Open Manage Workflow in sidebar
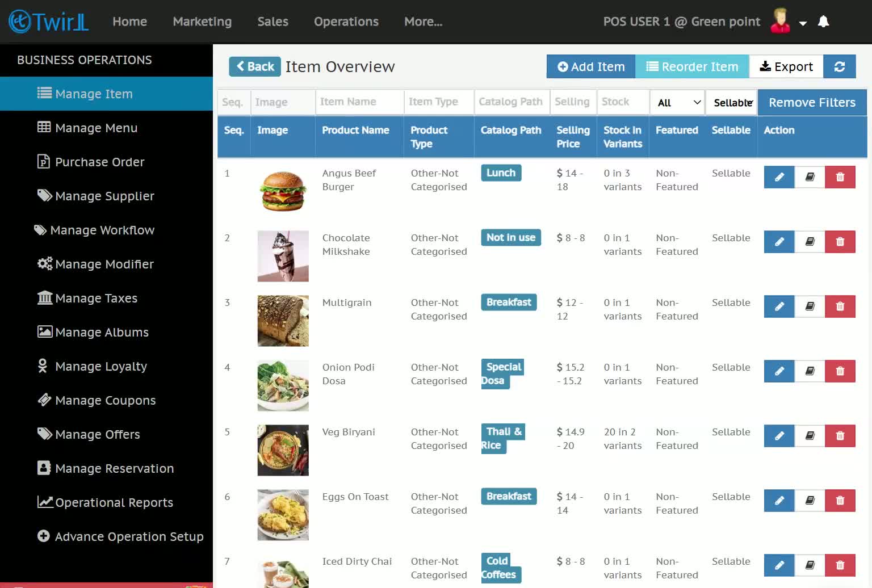The width and height of the screenshot is (872, 588). 106,230
